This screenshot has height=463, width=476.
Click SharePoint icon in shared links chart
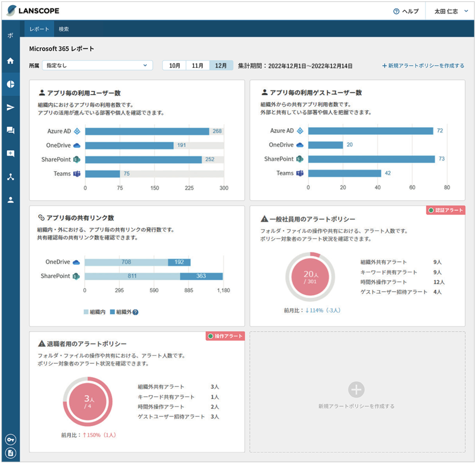coord(76,276)
